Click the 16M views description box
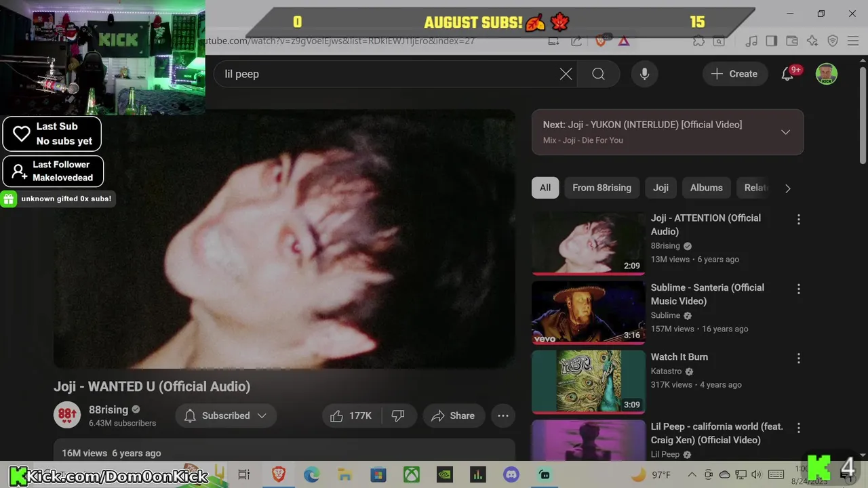 tap(285, 450)
